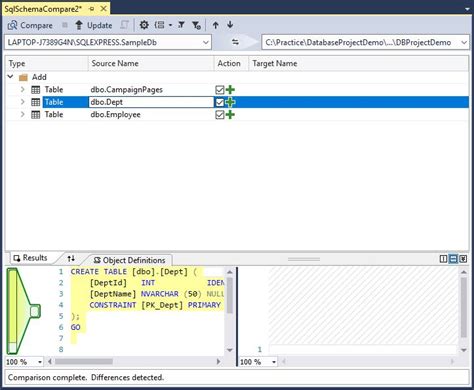Click table icon of dbo.Dept row

[35, 102]
